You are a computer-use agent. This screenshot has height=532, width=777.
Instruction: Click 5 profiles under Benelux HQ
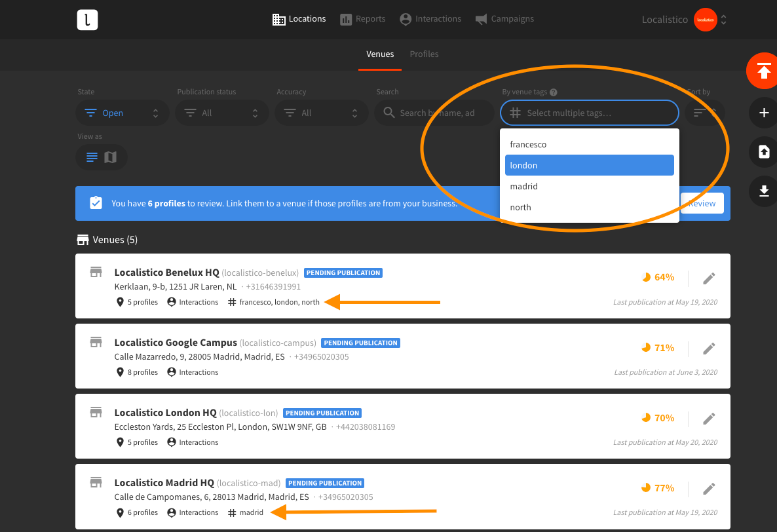(x=138, y=302)
